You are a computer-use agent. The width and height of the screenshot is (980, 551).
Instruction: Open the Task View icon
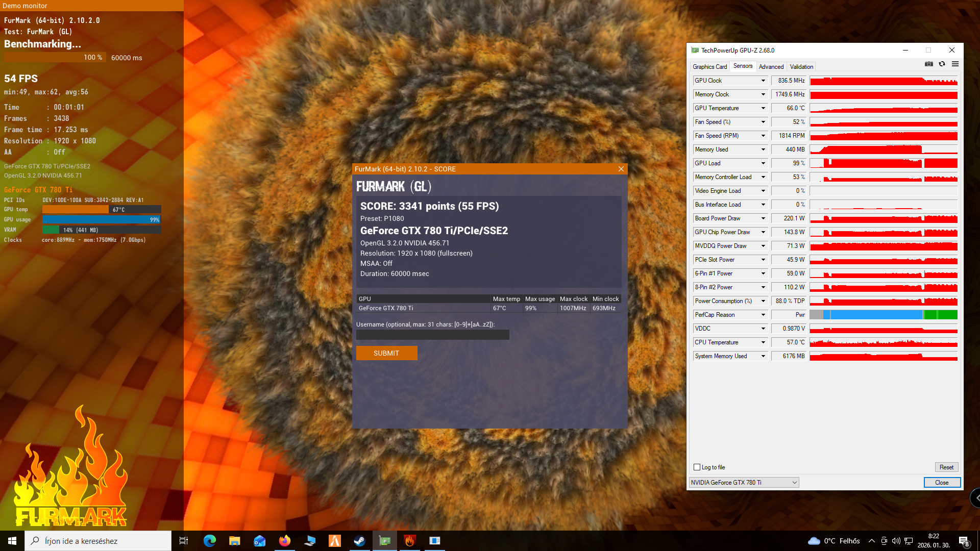(x=184, y=541)
